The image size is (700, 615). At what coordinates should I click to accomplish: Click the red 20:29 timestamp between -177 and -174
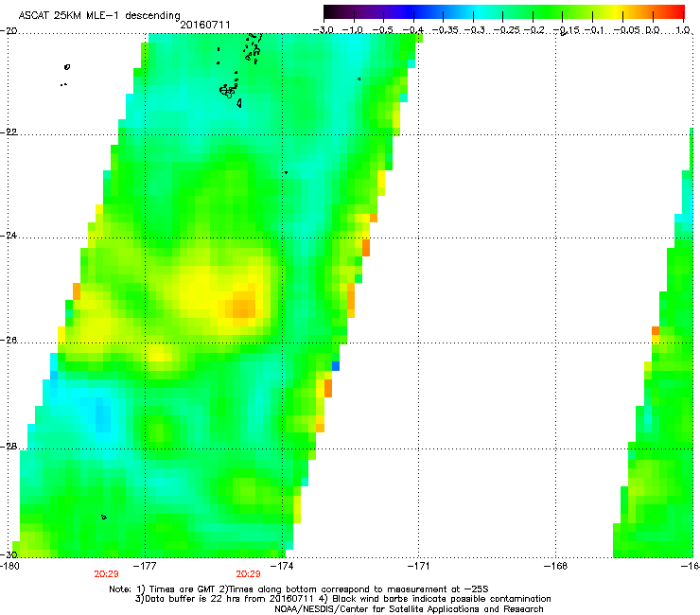[x=248, y=574]
